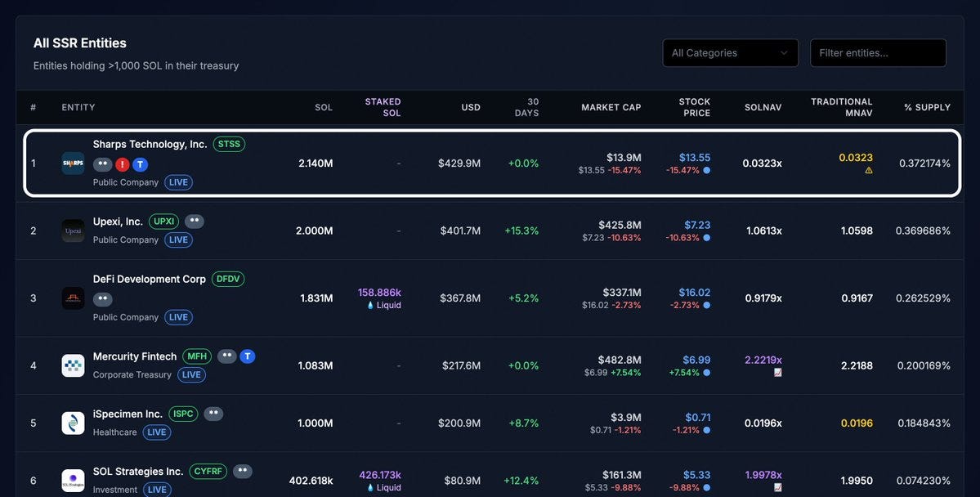
Task: Click the Upexi company logo
Action: (73, 231)
